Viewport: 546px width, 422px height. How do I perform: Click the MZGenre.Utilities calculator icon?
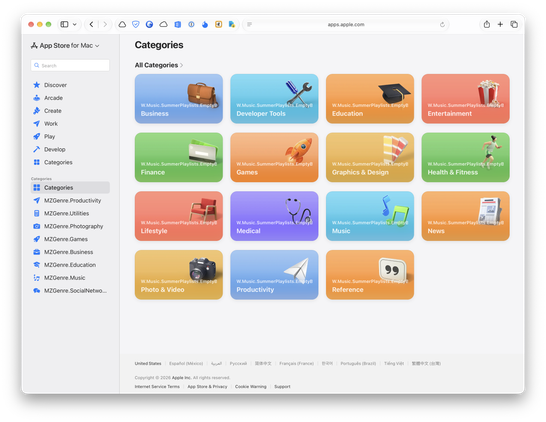pyautogui.click(x=37, y=213)
